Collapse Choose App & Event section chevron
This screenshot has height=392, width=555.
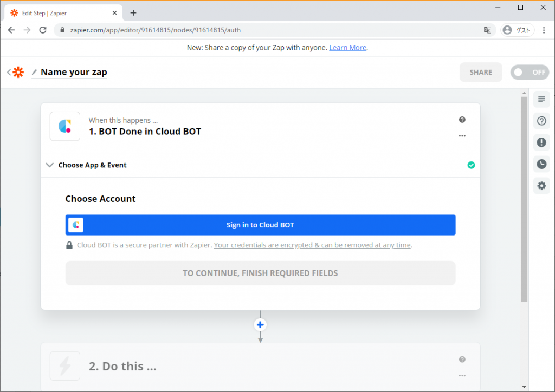click(50, 165)
